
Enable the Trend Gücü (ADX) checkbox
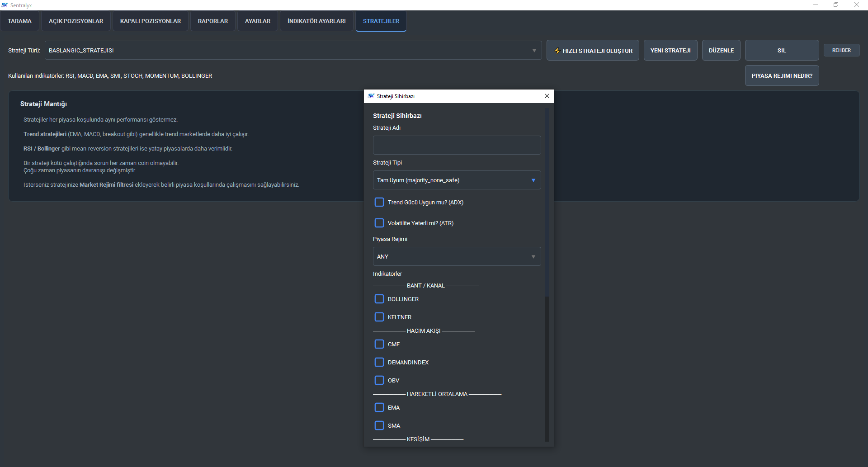tap(379, 202)
